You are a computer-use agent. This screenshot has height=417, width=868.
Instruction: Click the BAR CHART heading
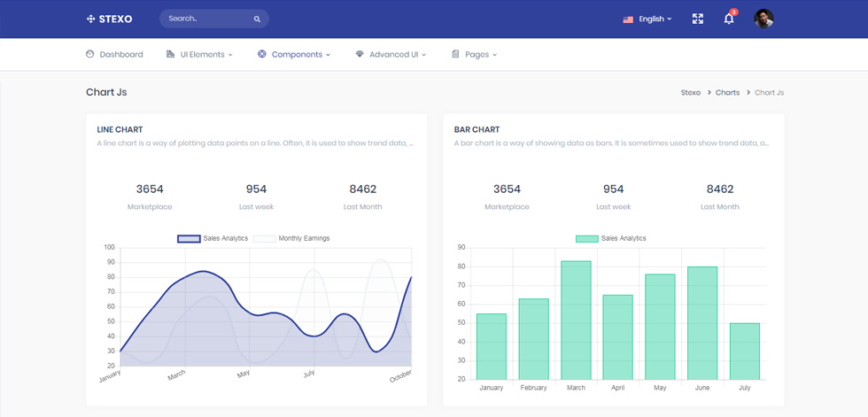pyautogui.click(x=477, y=129)
